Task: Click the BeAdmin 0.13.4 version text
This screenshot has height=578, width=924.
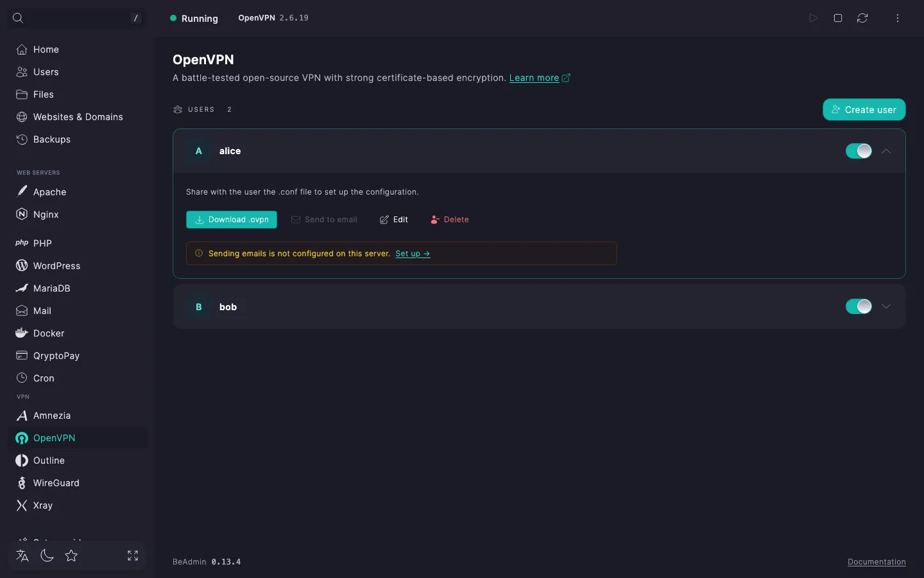Action: coord(207,562)
